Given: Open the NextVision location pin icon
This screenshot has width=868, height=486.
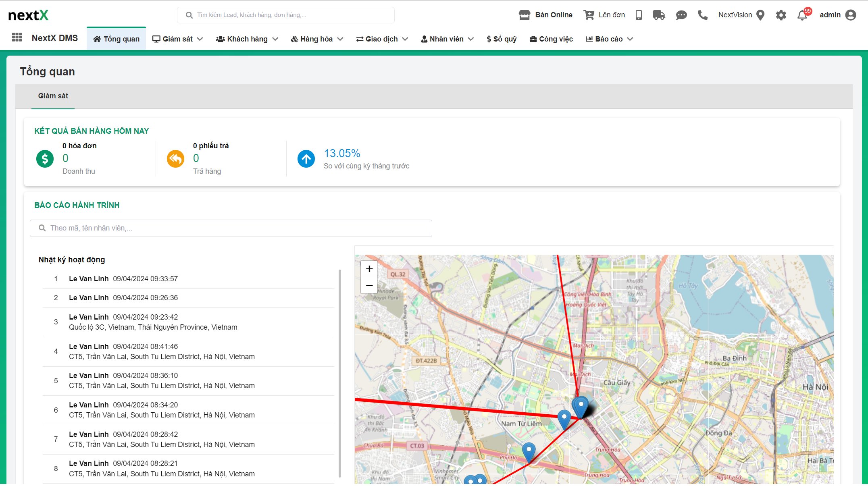Looking at the screenshot, I should pyautogui.click(x=761, y=15).
